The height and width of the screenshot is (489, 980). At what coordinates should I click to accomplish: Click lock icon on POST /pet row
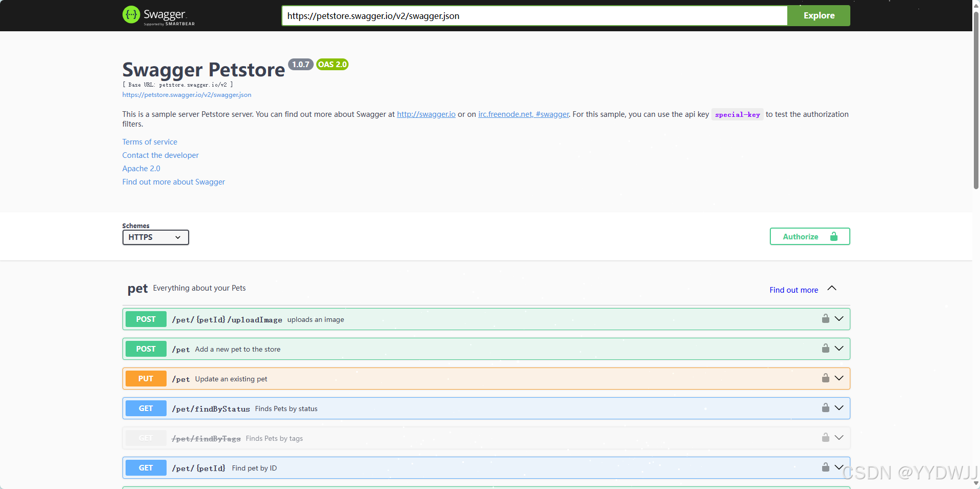(825, 348)
